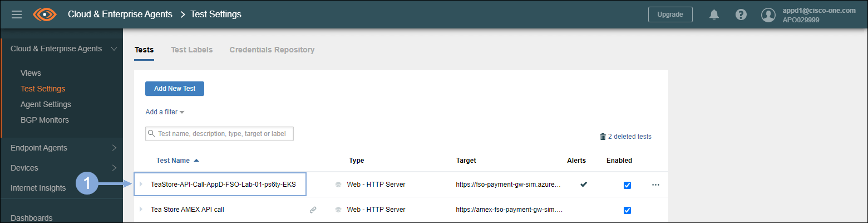Screen dimensions: 868x223
Task: Open the hamburger navigation menu
Action: click(x=17, y=14)
